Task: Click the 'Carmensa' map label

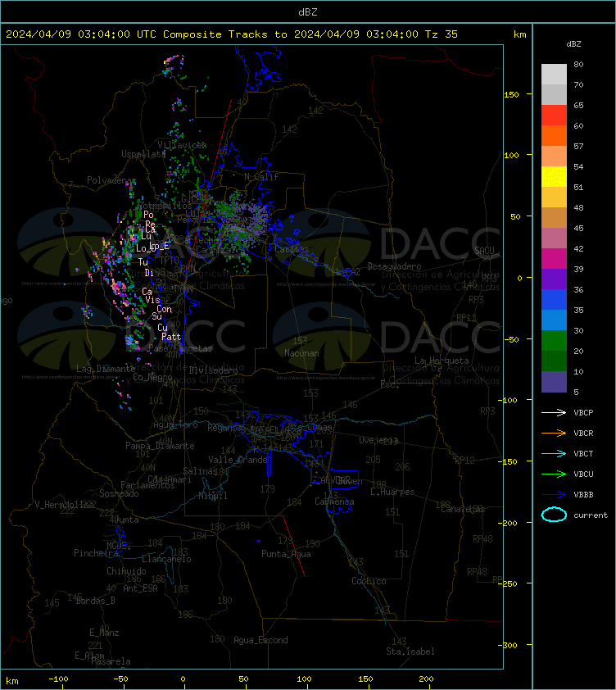Action: coord(334,502)
